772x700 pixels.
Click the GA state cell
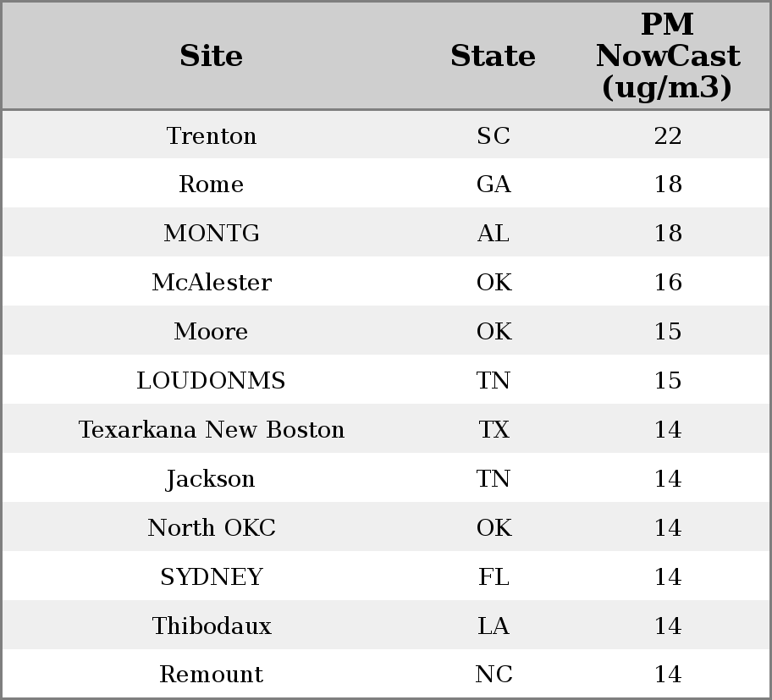point(494,185)
